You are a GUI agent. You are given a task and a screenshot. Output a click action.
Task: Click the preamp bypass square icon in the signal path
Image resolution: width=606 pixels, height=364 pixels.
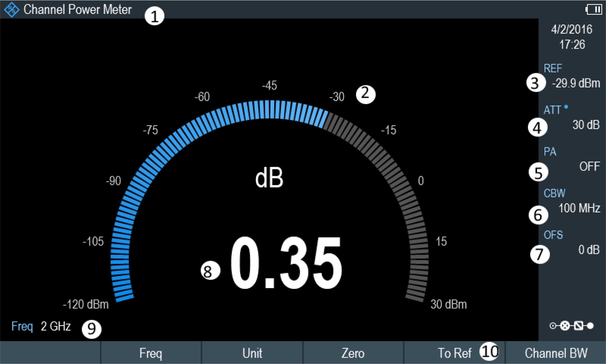[578, 326]
